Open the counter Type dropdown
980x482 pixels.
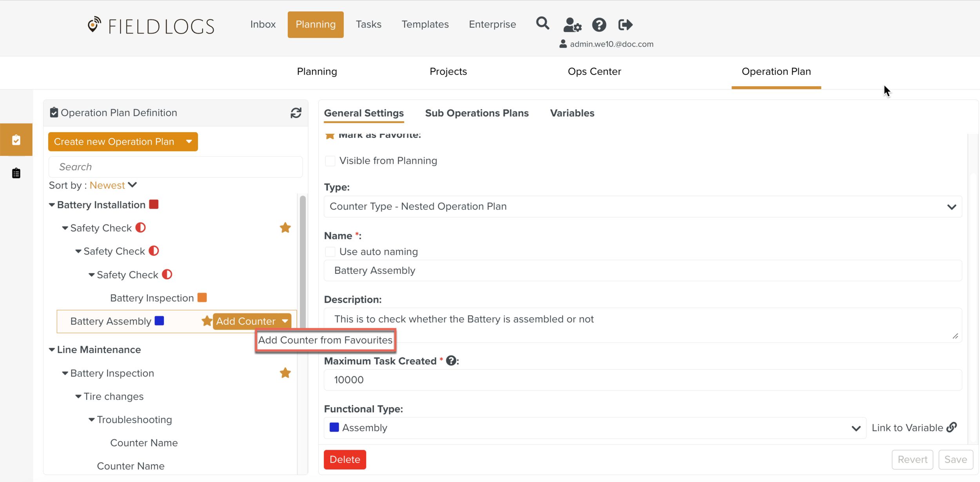tap(642, 206)
